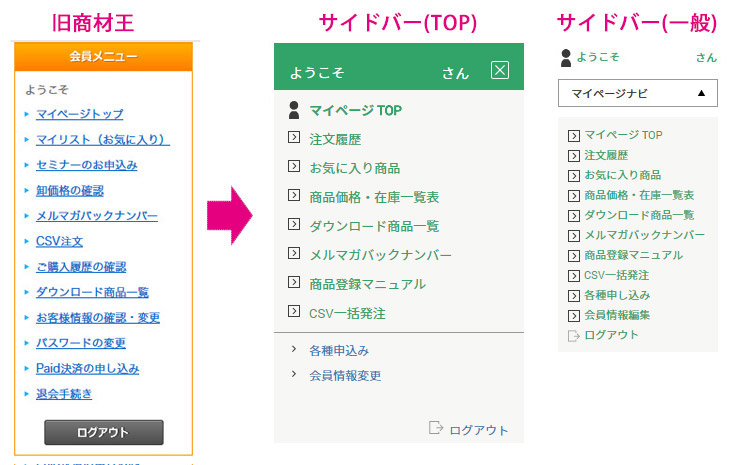Image resolution: width=750 pixels, height=465 pixels.
Task: Expand the 各種申込み chevron item
Action: [x=294, y=349]
